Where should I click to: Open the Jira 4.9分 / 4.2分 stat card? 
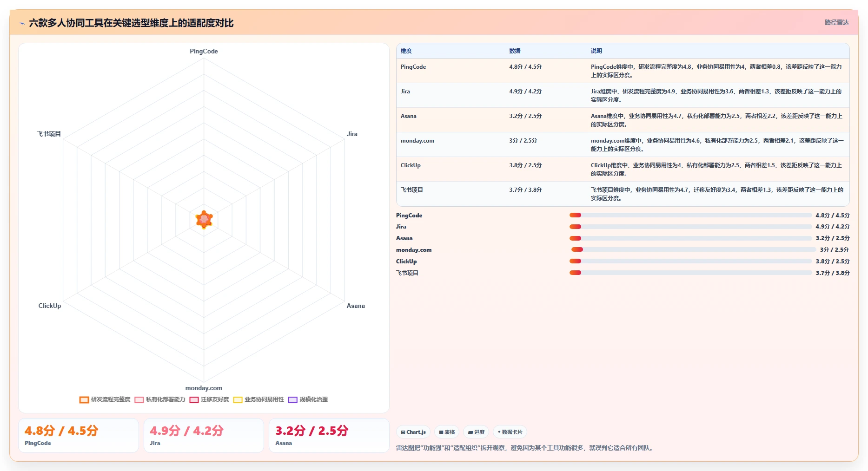(204, 435)
